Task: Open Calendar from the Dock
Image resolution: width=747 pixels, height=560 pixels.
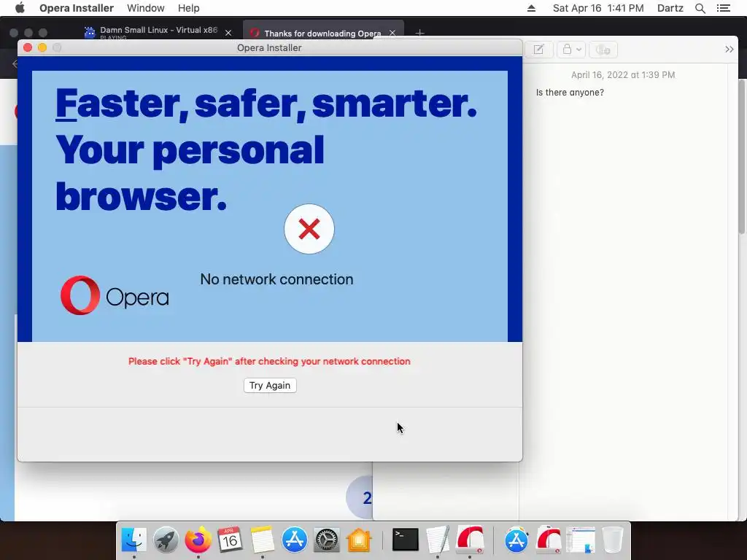Action: pyautogui.click(x=230, y=540)
